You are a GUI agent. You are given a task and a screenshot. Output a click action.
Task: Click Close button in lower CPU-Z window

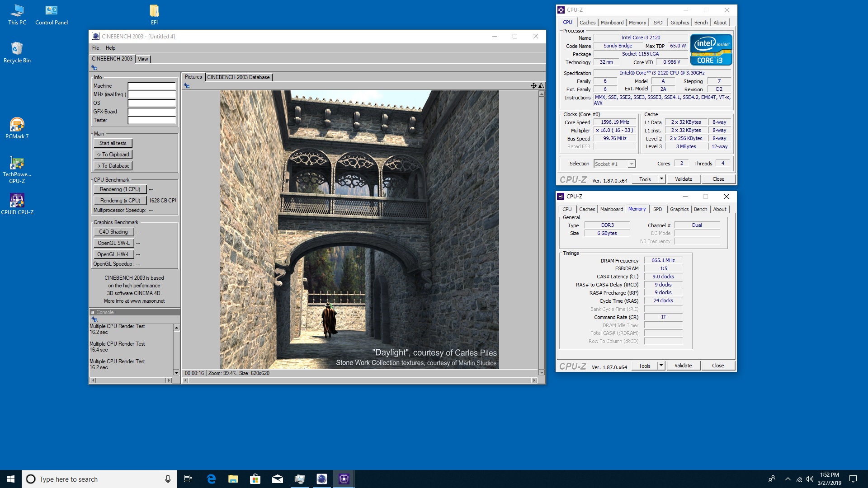[718, 366]
